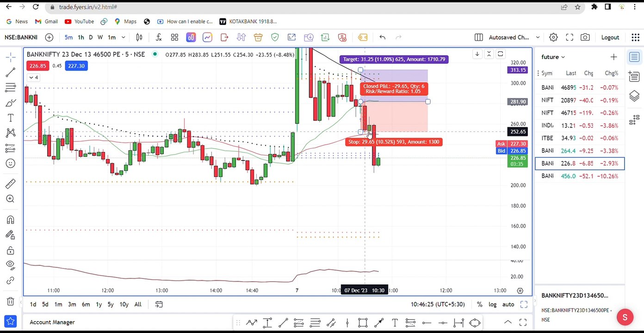Viewport: 644px width, 333px height.
Task: Expand the Autosaved chart layout dropdown
Action: (538, 37)
